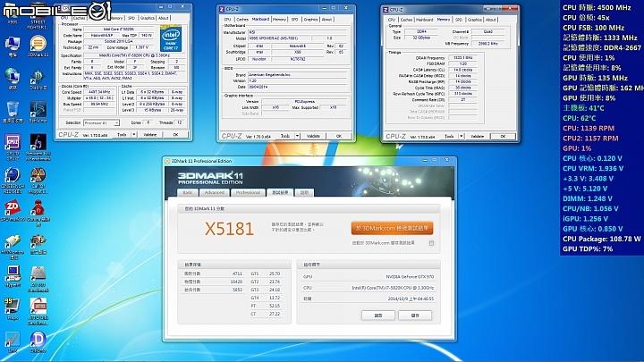Select Memory tab in middle CPU-Z window
This screenshot has height=362, width=644.
pos(279,20)
